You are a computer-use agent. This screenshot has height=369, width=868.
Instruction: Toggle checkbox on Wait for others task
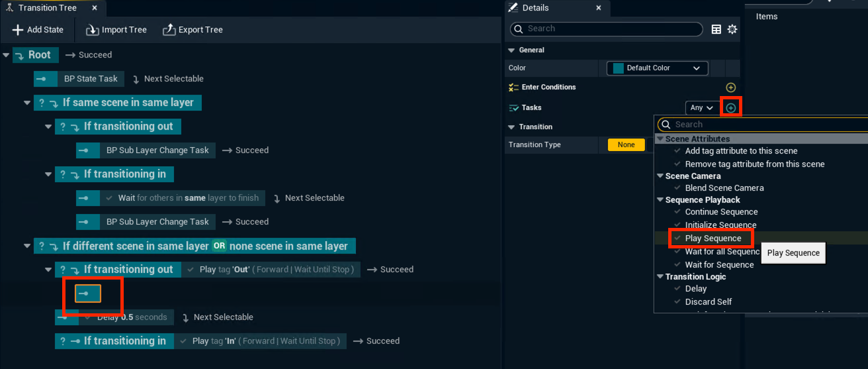click(x=109, y=198)
